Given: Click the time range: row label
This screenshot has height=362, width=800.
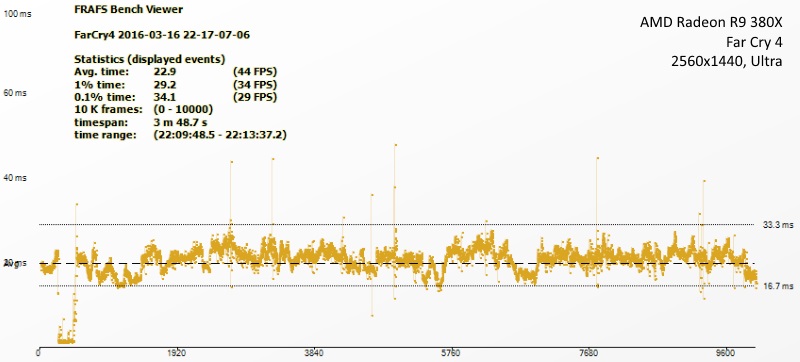Looking at the screenshot, I should click(x=105, y=135).
